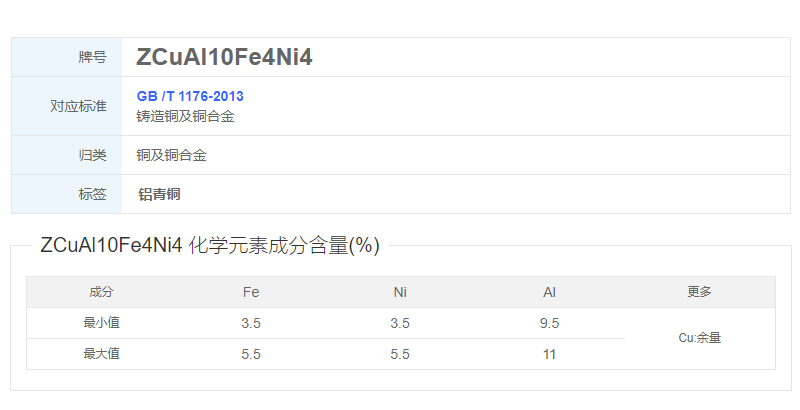This screenshot has width=800, height=410.
Task: Click the Fe column header
Action: coord(251,292)
